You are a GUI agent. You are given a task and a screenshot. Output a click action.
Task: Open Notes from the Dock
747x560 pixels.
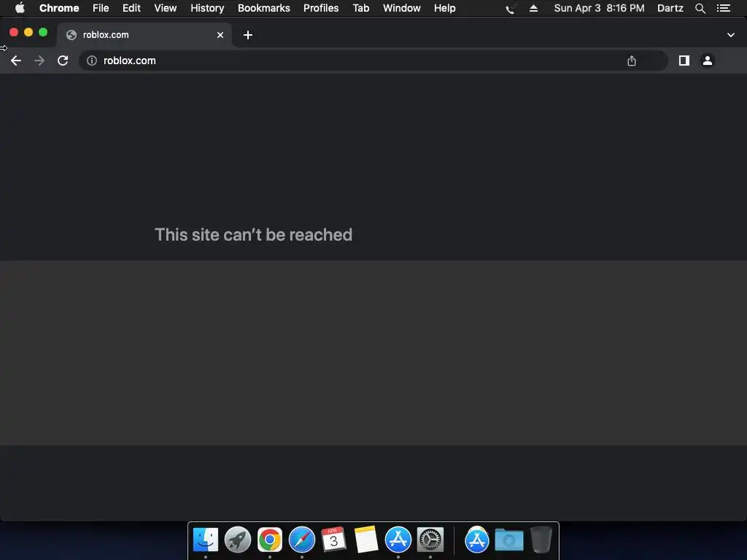coord(366,540)
